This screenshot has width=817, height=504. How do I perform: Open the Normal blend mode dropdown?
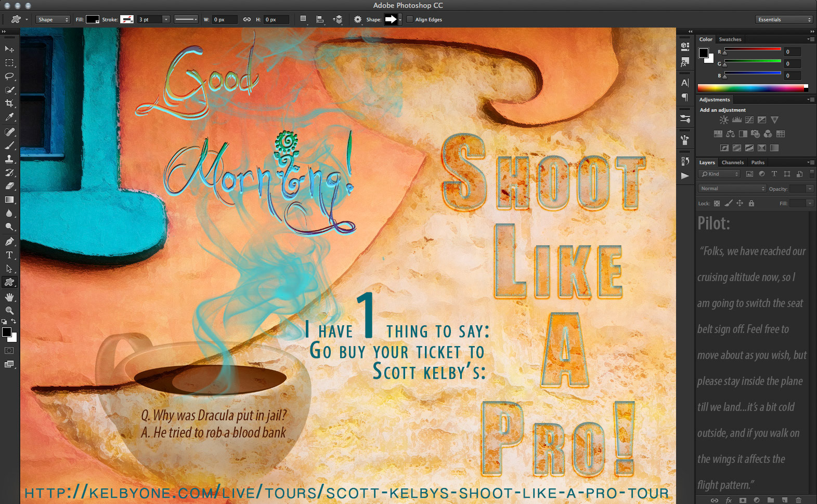pos(732,189)
